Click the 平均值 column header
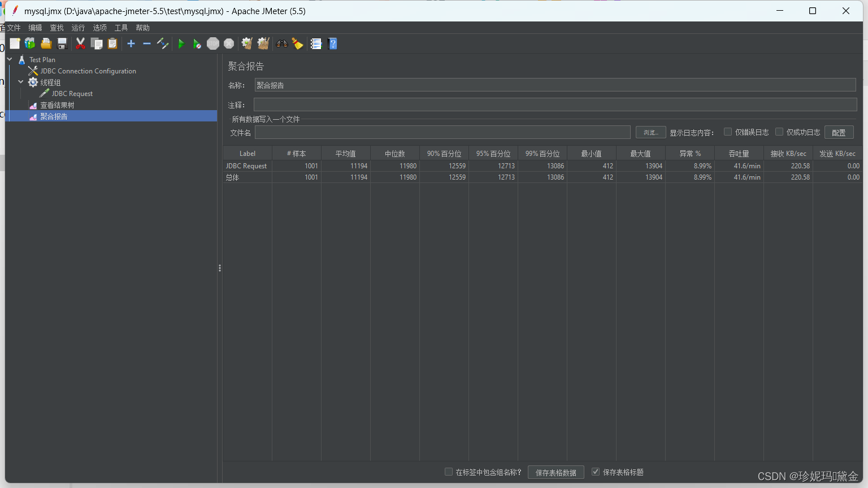This screenshot has width=868, height=488. pos(346,154)
